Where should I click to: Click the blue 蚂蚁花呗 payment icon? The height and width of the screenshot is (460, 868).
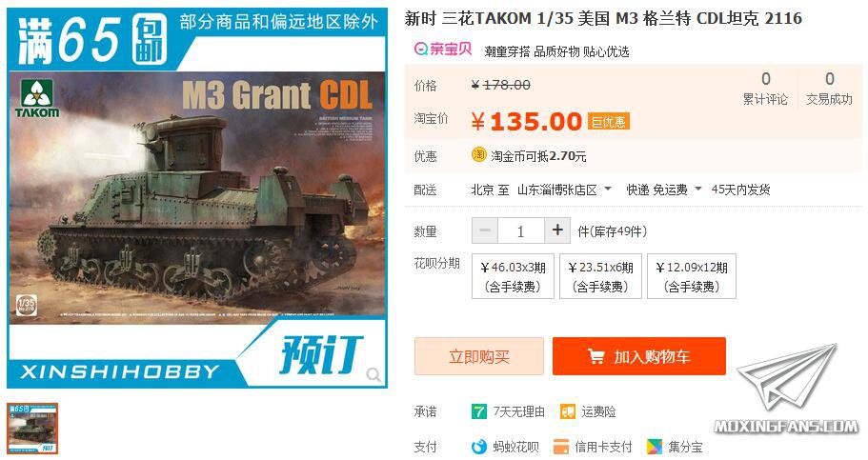click(x=478, y=446)
